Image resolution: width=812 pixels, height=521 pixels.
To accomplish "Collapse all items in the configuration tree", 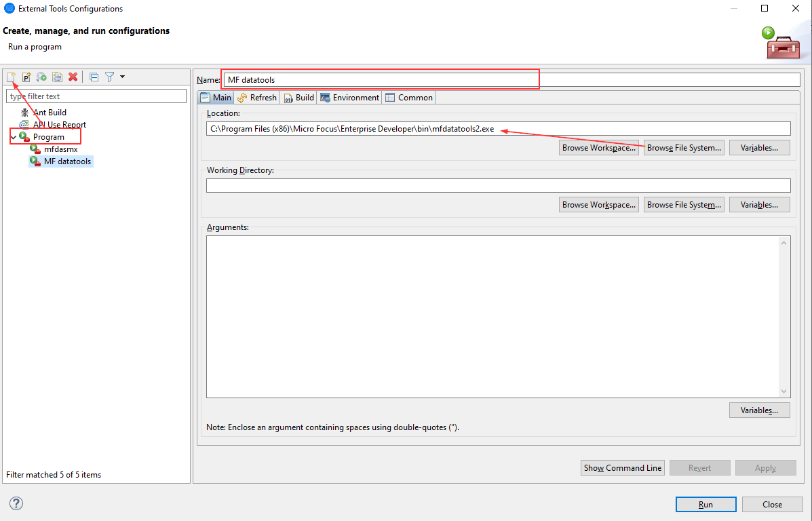I will [x=94, y=77].
